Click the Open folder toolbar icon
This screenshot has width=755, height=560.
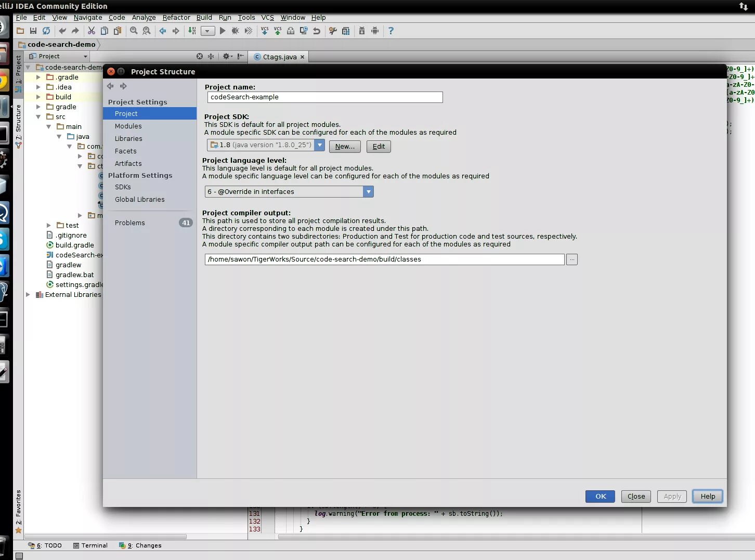[20, 31]
